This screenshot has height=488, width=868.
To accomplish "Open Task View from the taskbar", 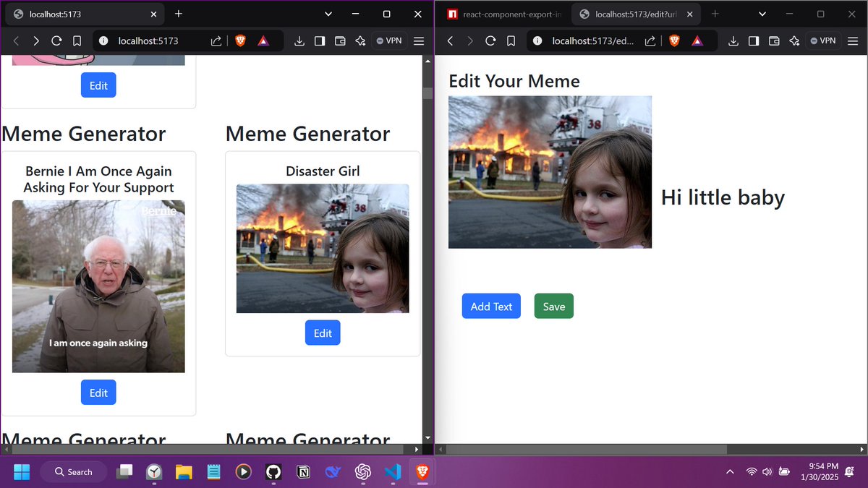I will pyautogui.click(x=124, y=472).
